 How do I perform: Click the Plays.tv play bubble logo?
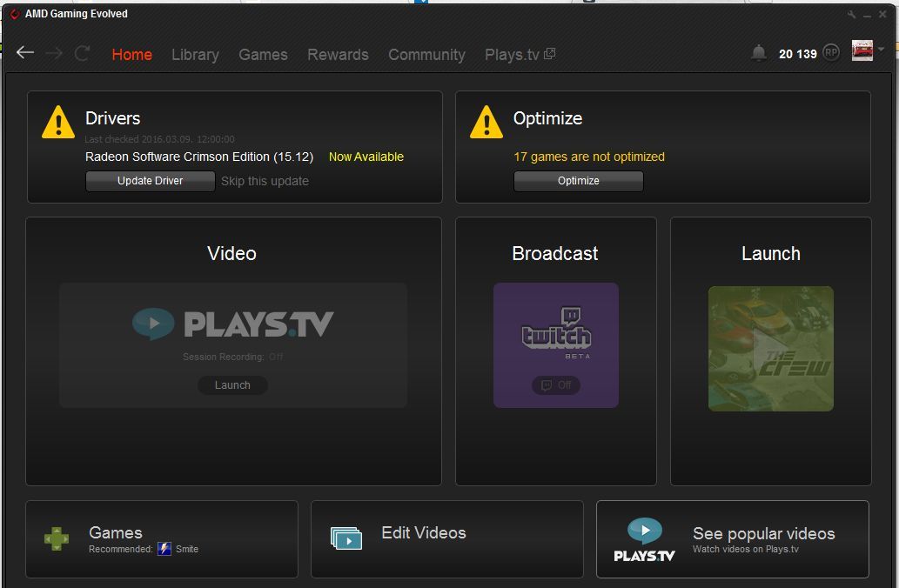tap(153, 324)
